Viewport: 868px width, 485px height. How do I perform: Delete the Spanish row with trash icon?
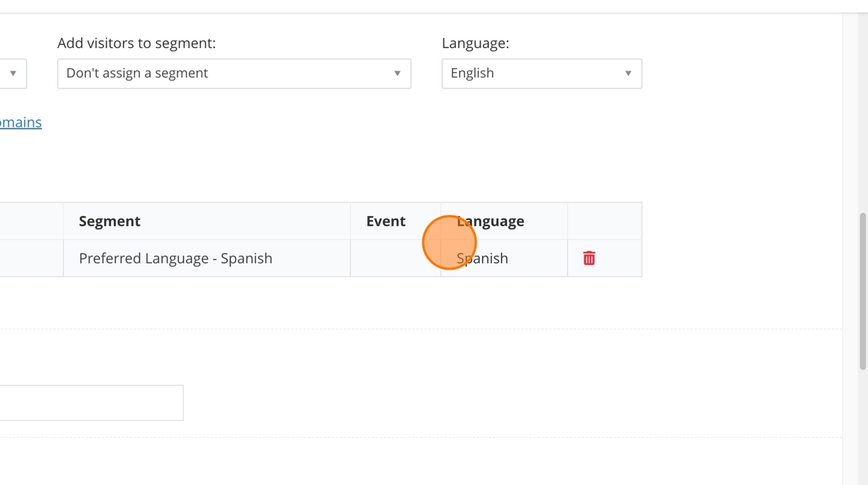(589, 258)
